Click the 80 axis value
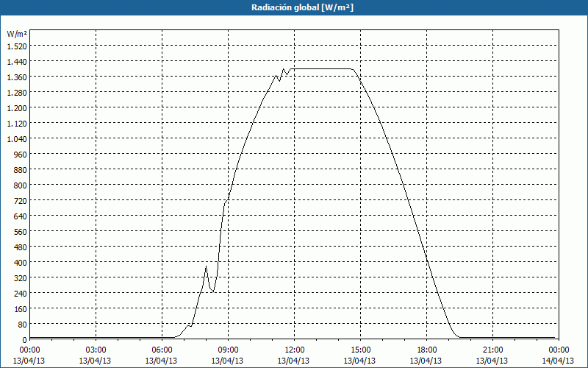The image size is (588, 368). 23,324
